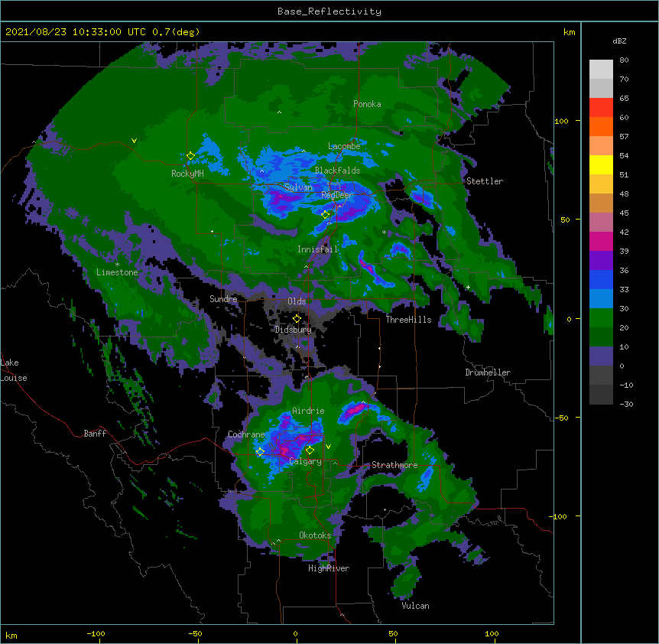Click the yellow marker above Calgary label
This screenshot has width=659, height=644.
[x=310, y=450]
